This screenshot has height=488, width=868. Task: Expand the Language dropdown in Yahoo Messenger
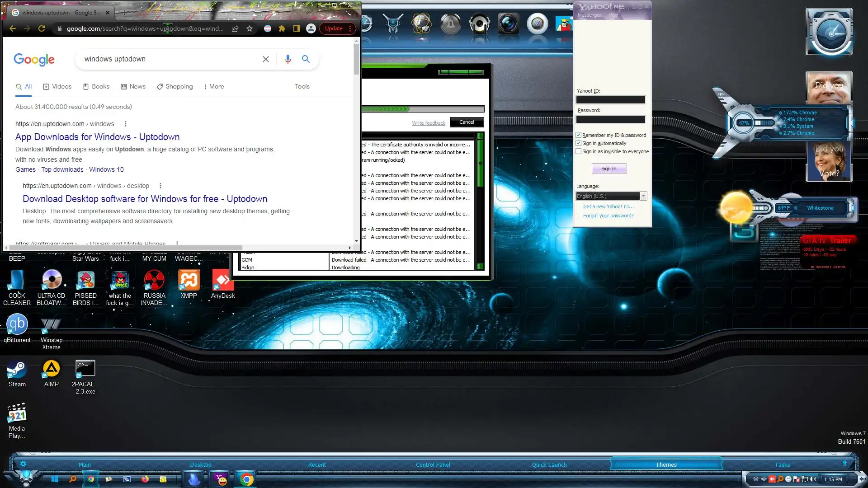tap(643, 196)
